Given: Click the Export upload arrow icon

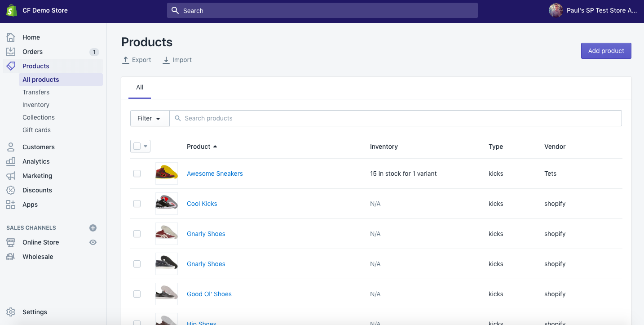Looking at the screenshot, I should coord(126,60).
